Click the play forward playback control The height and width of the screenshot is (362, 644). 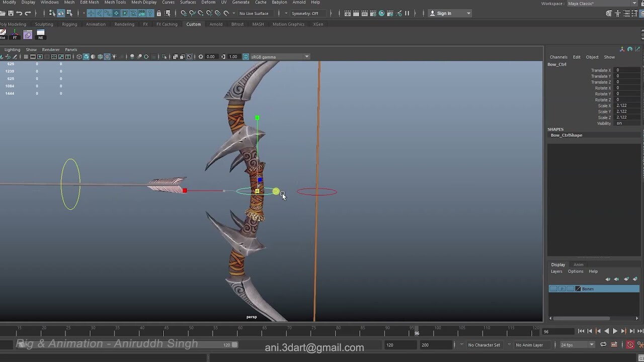click(614, 331)
